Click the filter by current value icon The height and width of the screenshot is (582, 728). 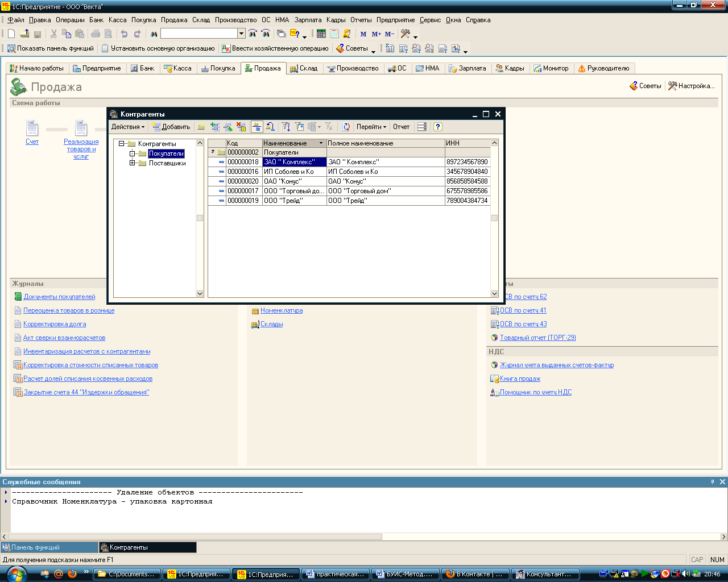[300, 127]
